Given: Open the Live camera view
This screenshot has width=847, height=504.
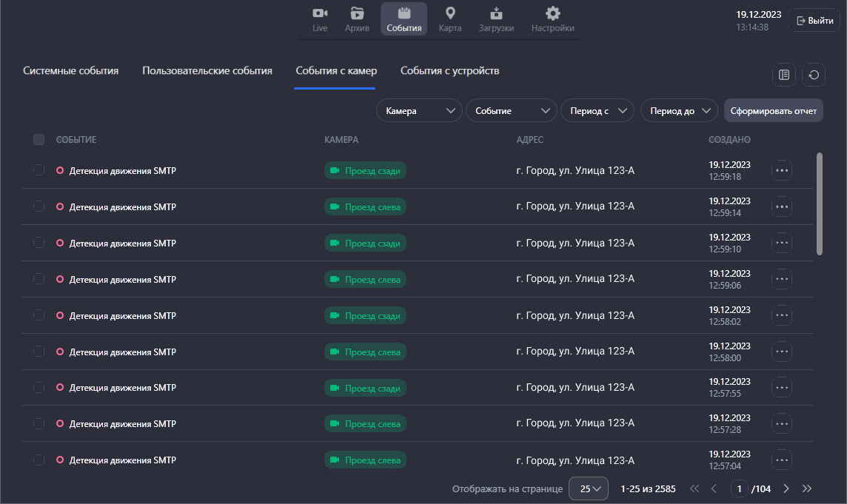Looking at the screenshot, I should pyautogui.click(x=320, y=19).
